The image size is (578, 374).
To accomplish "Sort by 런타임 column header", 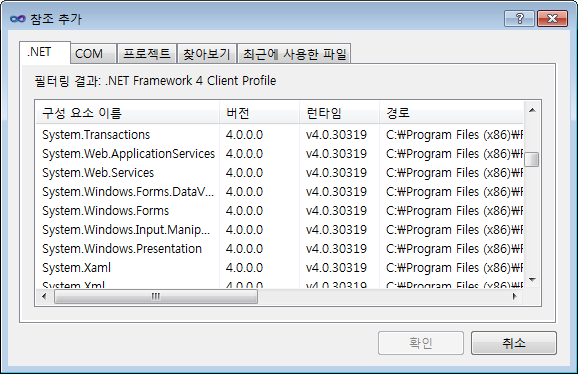I will 340,113.
